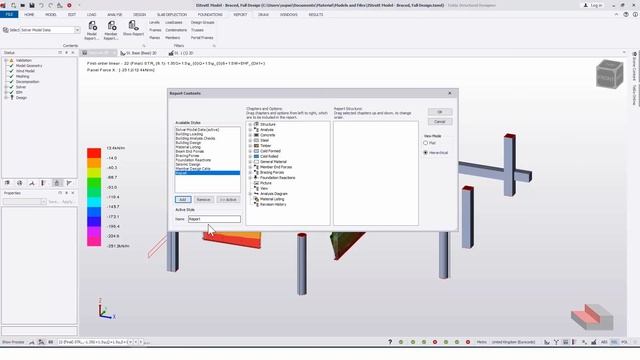Click the step-shaped 3D icon at bottom right
This screenshot has width=640, height=360.
592,317
